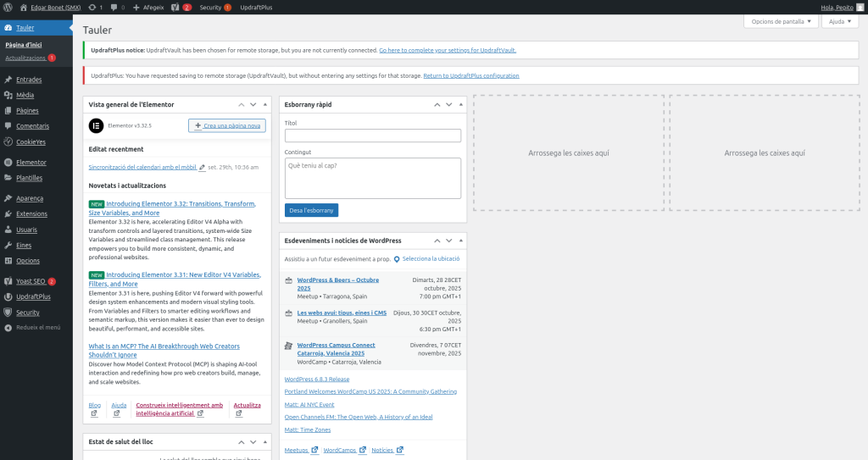Click the pencil icon beside recently edited page
Viewport: 868px width, 460px height.
point(202,168)
